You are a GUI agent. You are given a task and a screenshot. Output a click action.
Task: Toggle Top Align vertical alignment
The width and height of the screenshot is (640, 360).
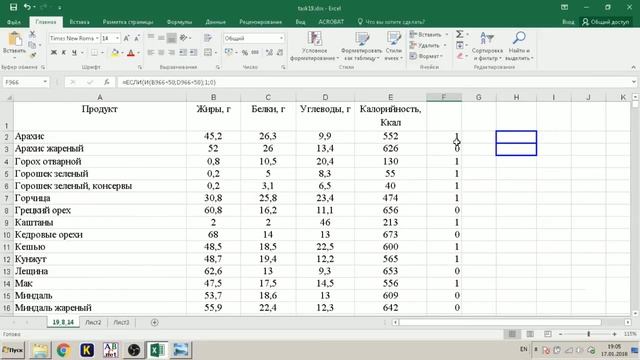(x=151, y=37)
